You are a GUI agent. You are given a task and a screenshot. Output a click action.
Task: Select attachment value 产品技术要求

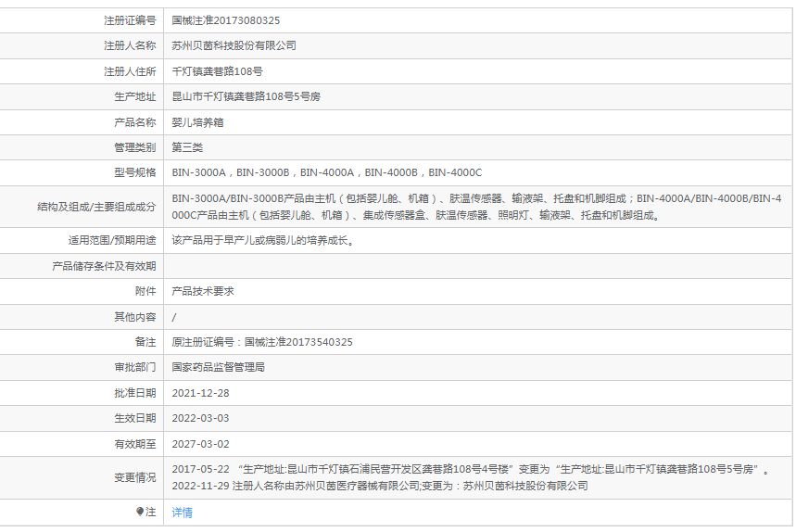(x=203, y=291)
